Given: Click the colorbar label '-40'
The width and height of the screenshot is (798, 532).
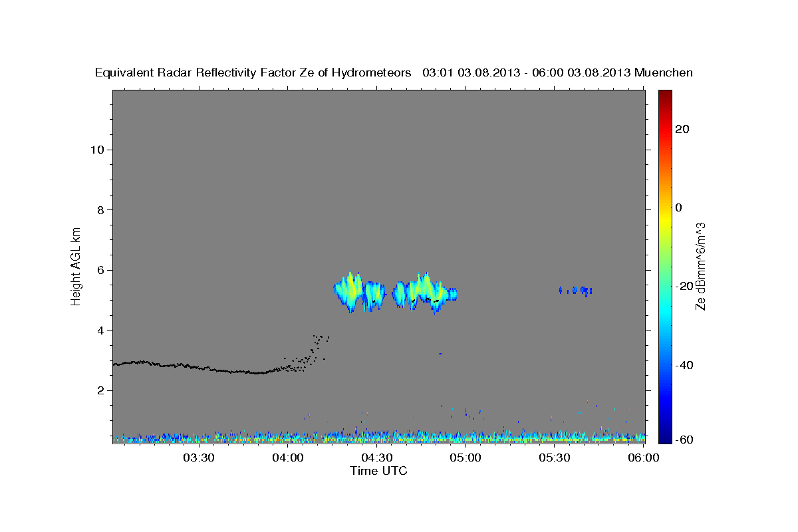Looking at the screenshot, I should [x=684, y=365].
